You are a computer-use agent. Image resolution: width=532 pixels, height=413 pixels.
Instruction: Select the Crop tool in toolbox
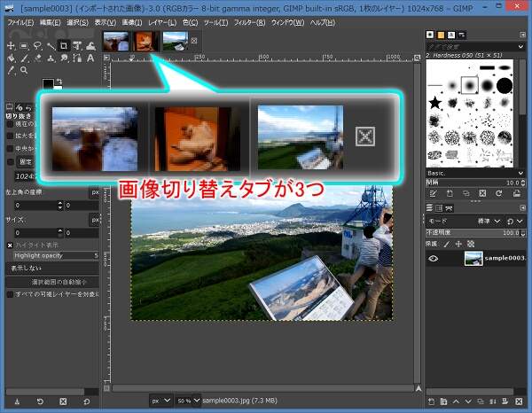point(65,45)
